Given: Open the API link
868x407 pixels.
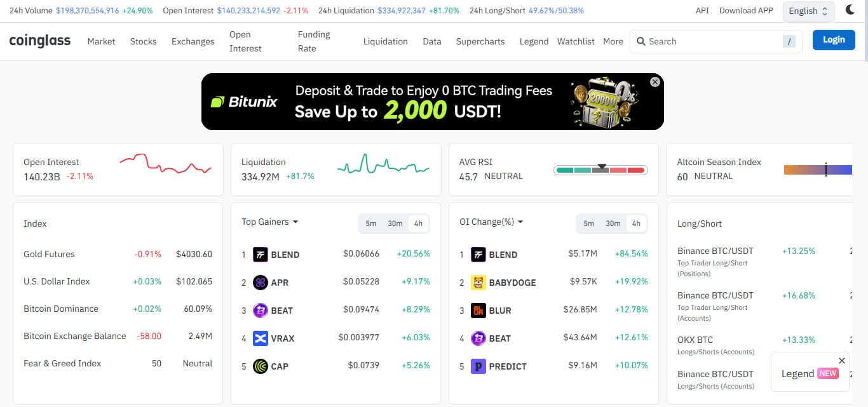Looking at the screenshot, I should pos(702,11).
